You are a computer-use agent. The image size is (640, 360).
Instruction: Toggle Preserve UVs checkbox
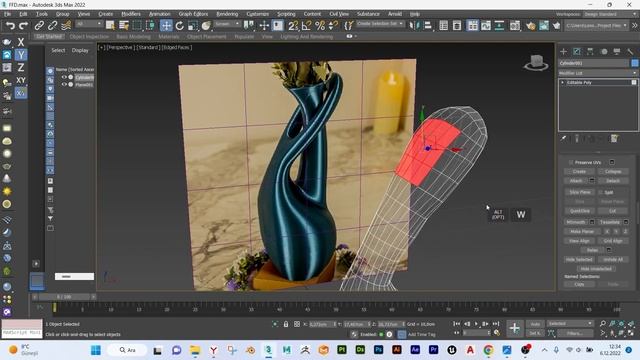[x=571, y=162]
